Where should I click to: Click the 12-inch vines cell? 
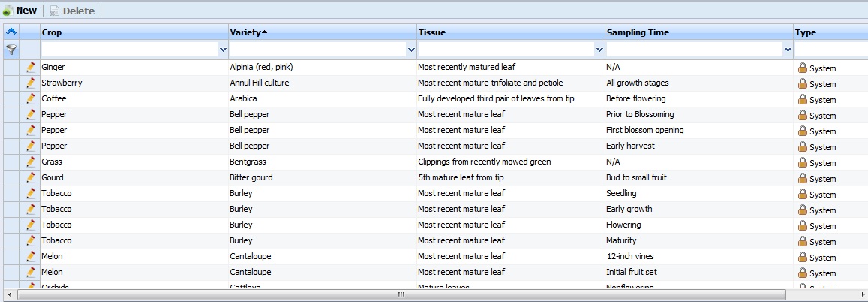pyautogui.click(x=698, y=257)
